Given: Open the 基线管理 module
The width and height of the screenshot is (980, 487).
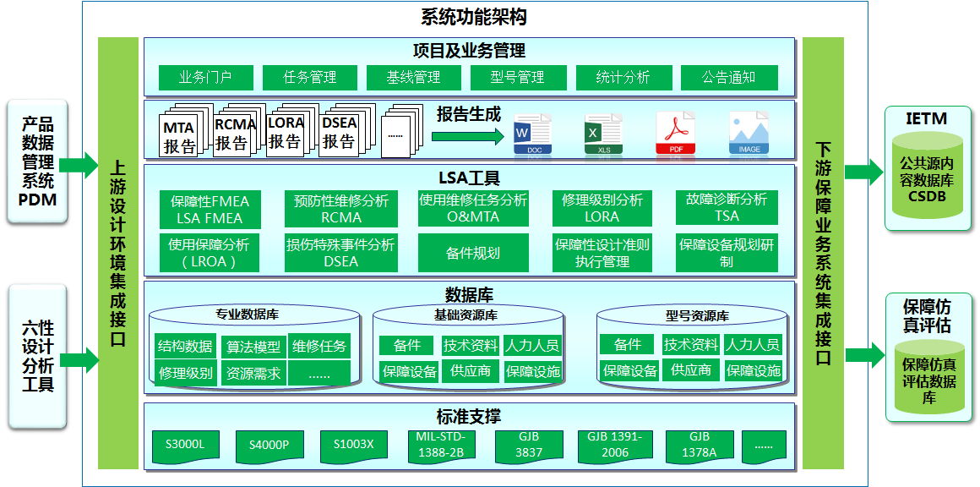Looking at the screenshot, I should click(414, 77).
